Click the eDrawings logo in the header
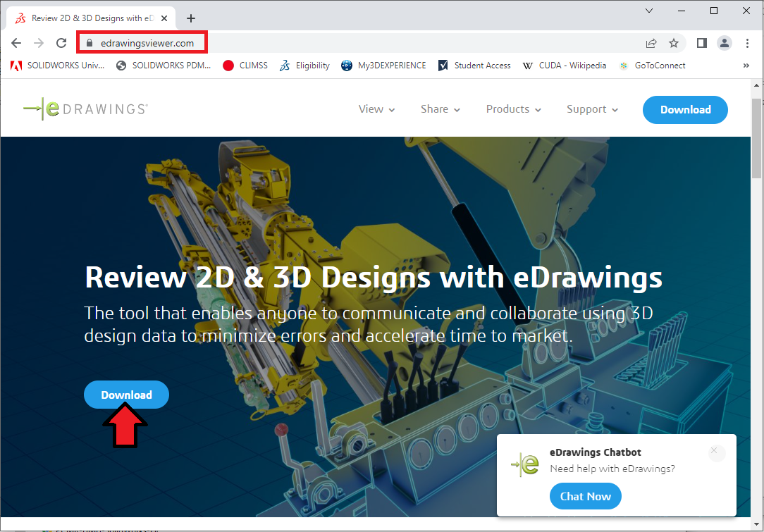 pos(85,109)
